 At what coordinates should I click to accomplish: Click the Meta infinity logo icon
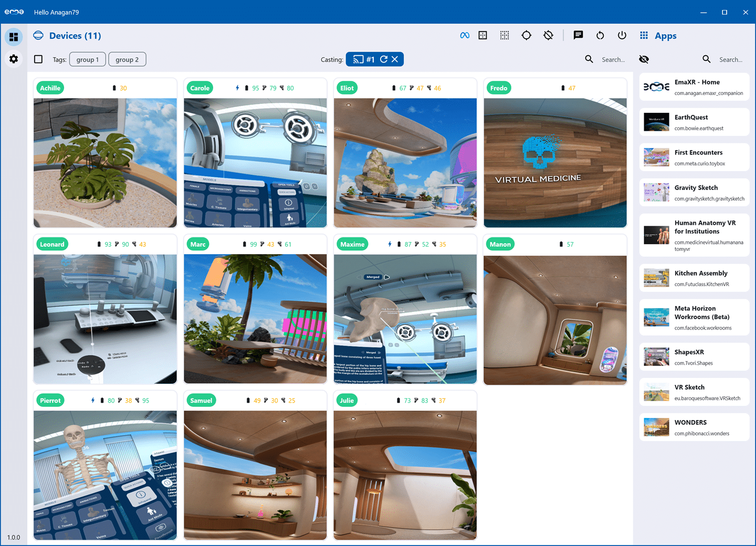pyautogui.click(x=465, y=36)
